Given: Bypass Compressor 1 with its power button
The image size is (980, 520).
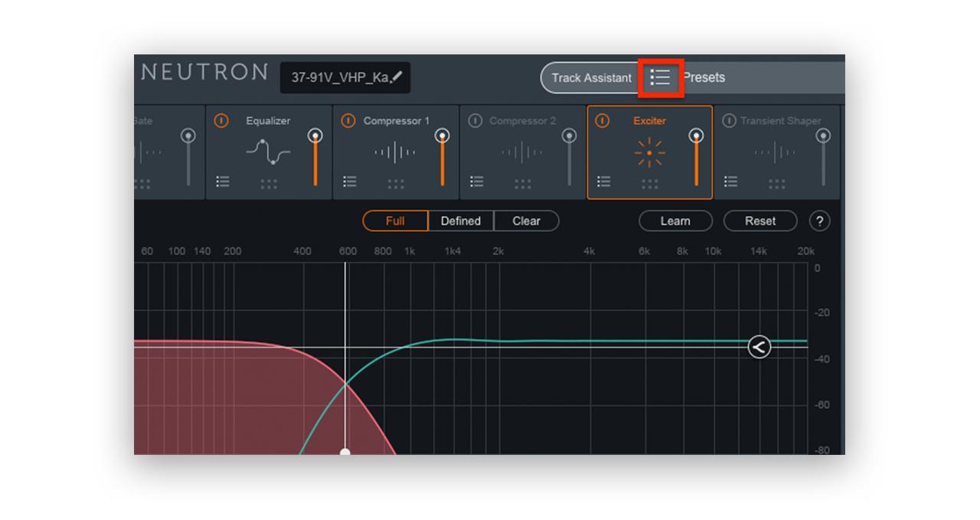Looking at the screenshot, I should pyautogui.click(x=348, y=120).
